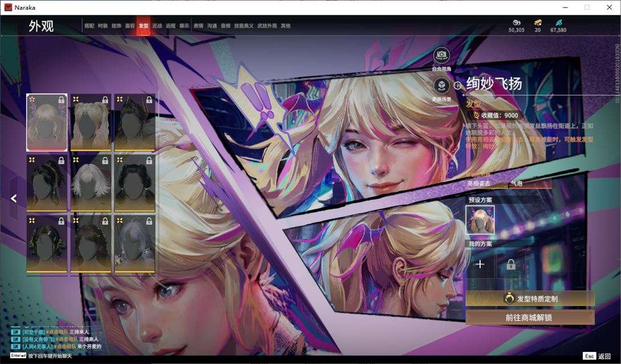
Task: Select the blonde wavy hairstyle thumbnail
Action: [47, 122]
